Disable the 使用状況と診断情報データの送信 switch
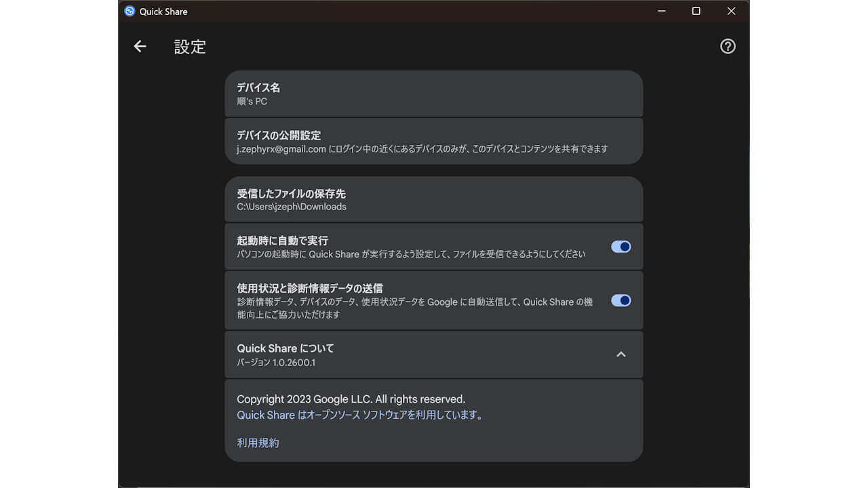 point(621,300)
